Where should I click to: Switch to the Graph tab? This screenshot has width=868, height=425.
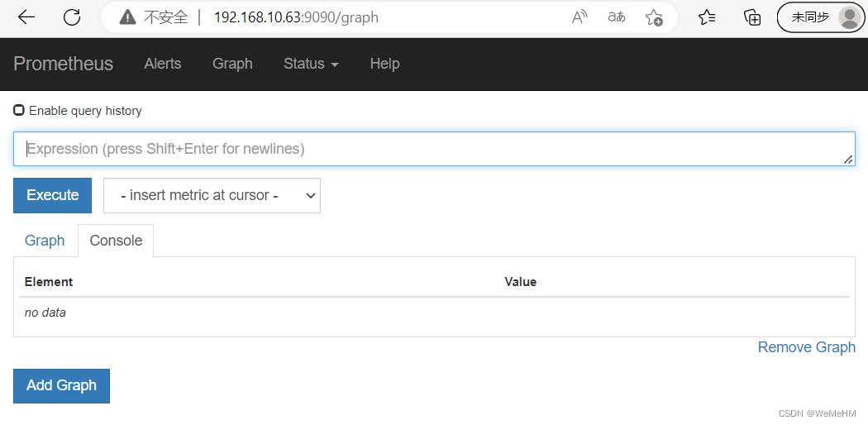pos(45,241)
